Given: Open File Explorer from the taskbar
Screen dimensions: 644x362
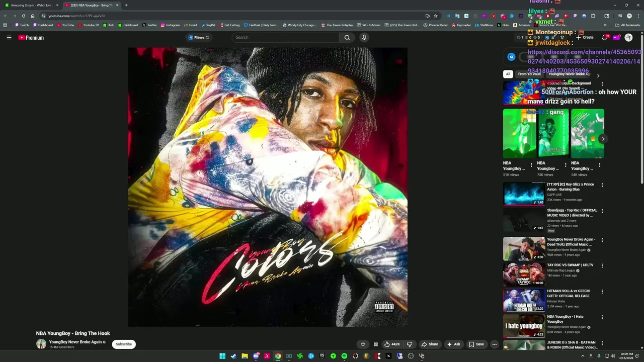Looking at the screenshot, I should (245, 356).
